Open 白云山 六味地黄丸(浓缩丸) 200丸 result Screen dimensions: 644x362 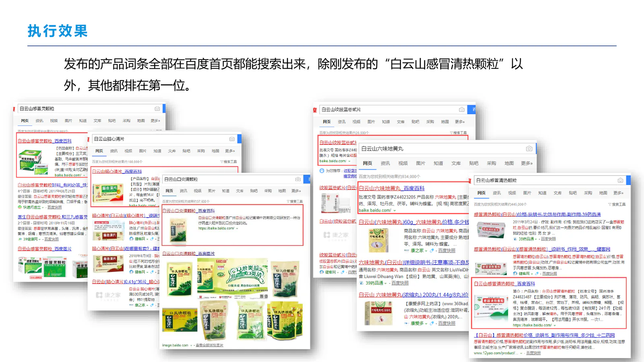(414, 295)
